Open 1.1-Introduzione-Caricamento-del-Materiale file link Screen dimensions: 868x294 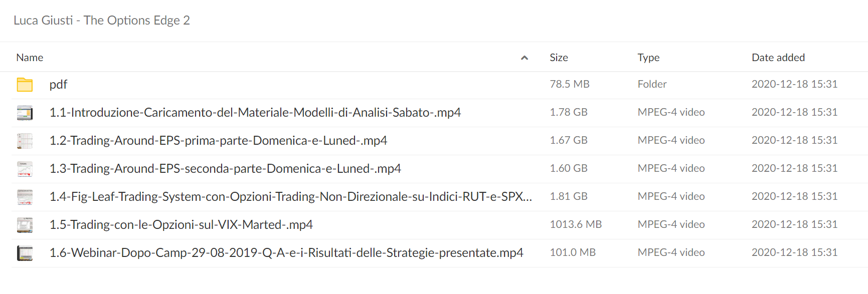click(255, 112)
